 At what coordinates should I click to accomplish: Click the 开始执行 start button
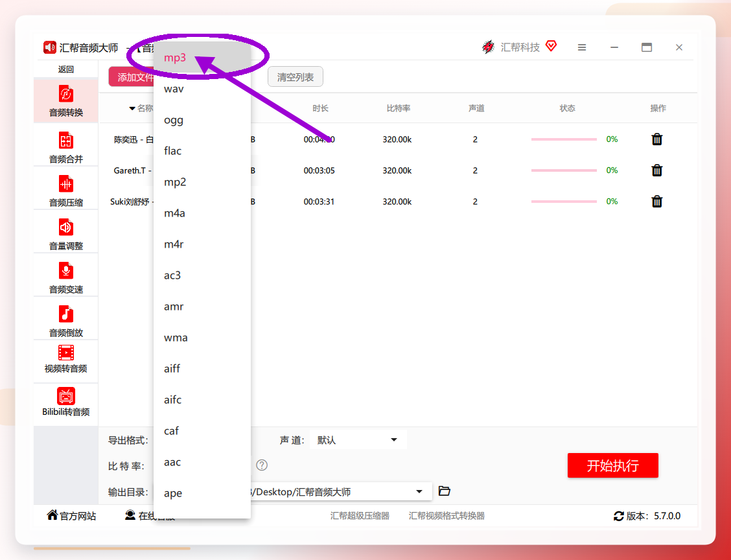click(612, 465)
